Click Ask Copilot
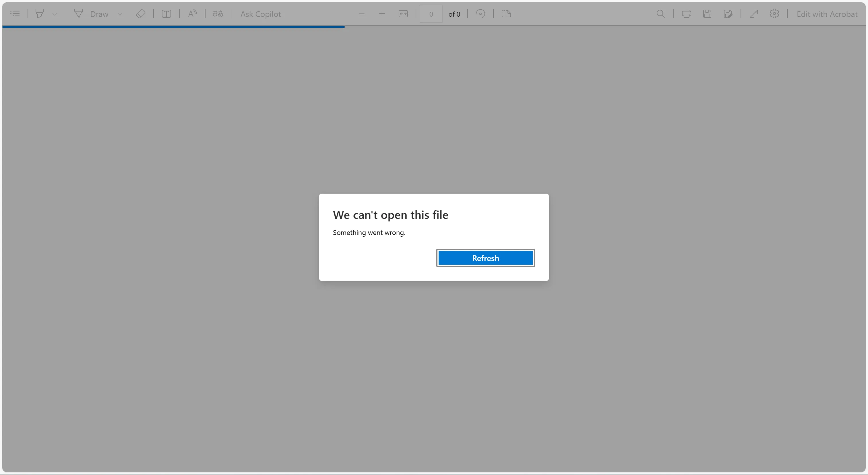This screenshot has width=868, height=475. pyautogui.click(x=260, y=14)
